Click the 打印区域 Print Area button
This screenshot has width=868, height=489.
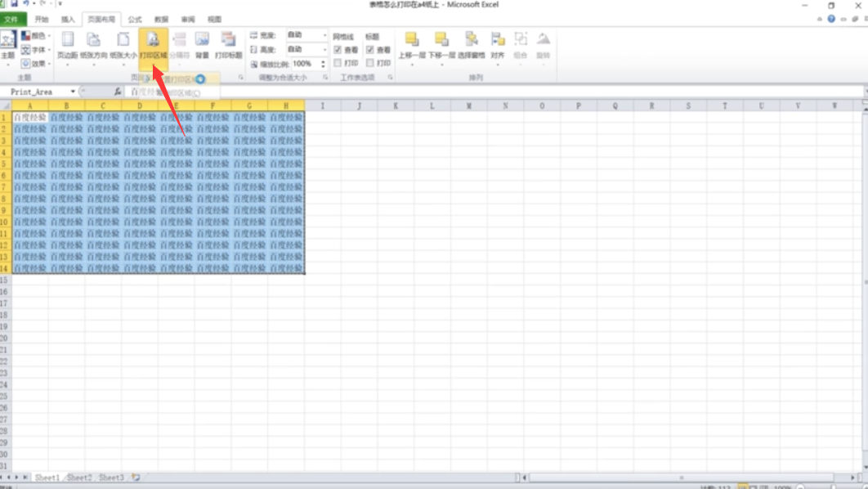coord(153,47)
